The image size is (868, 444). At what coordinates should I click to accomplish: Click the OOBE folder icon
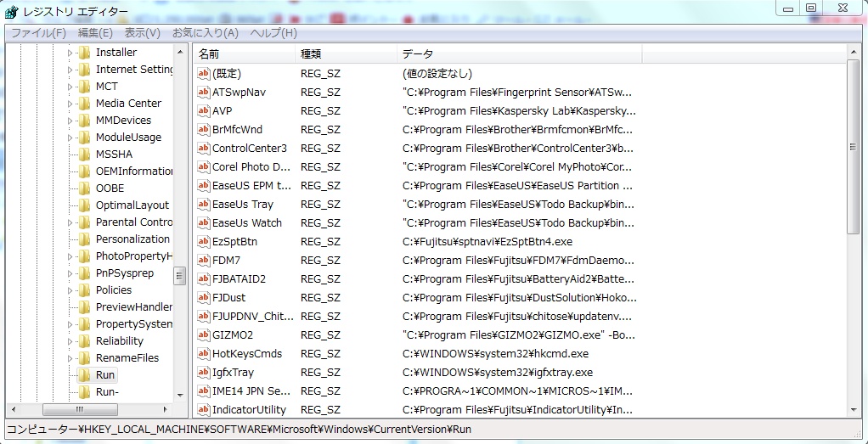(84, 188)
